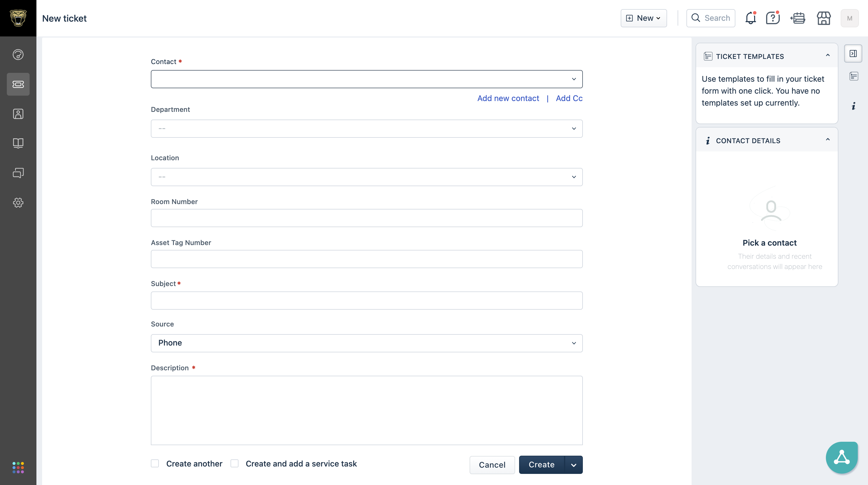Image resolution: width=868 pixels, height=485 pixels.
Task: Open the app switcher colored dots
Action: (x=18, y=467)
